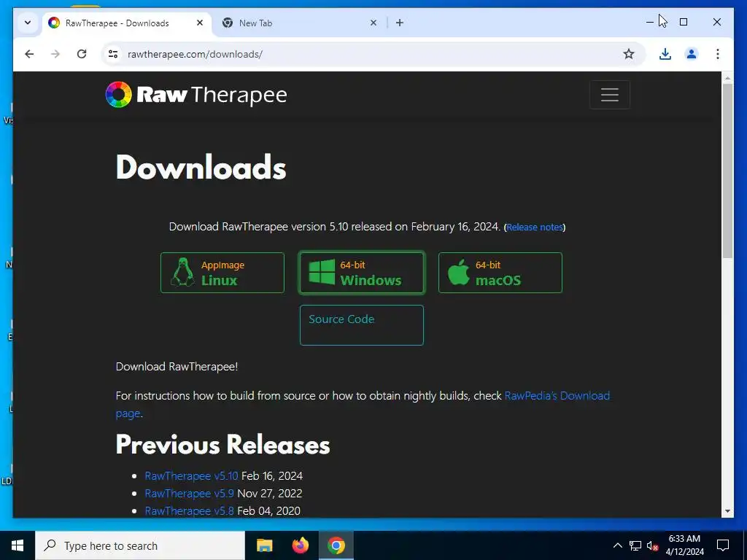Viewport: 747px width, 560px height.
Task: Click the taskbar search box
Action: (x=140, y=545)
